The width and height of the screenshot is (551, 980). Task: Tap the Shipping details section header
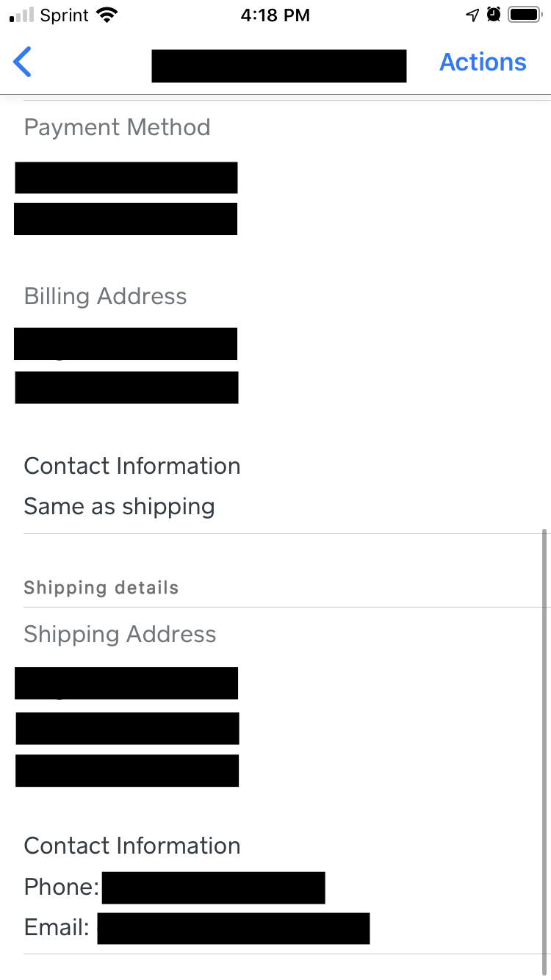(101, 588)
